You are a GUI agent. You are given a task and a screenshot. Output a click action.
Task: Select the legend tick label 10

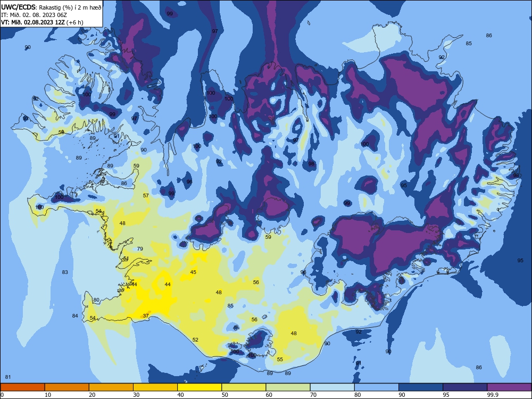tap(48, 395)
